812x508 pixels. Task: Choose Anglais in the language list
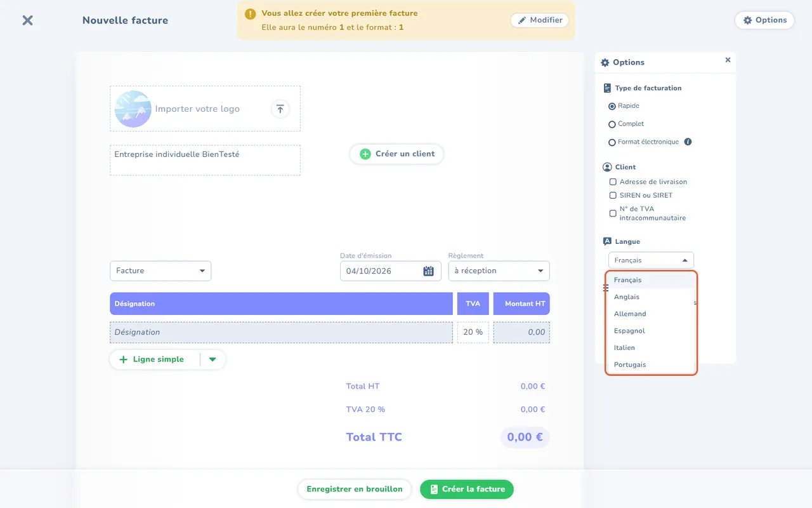(652, 297)
